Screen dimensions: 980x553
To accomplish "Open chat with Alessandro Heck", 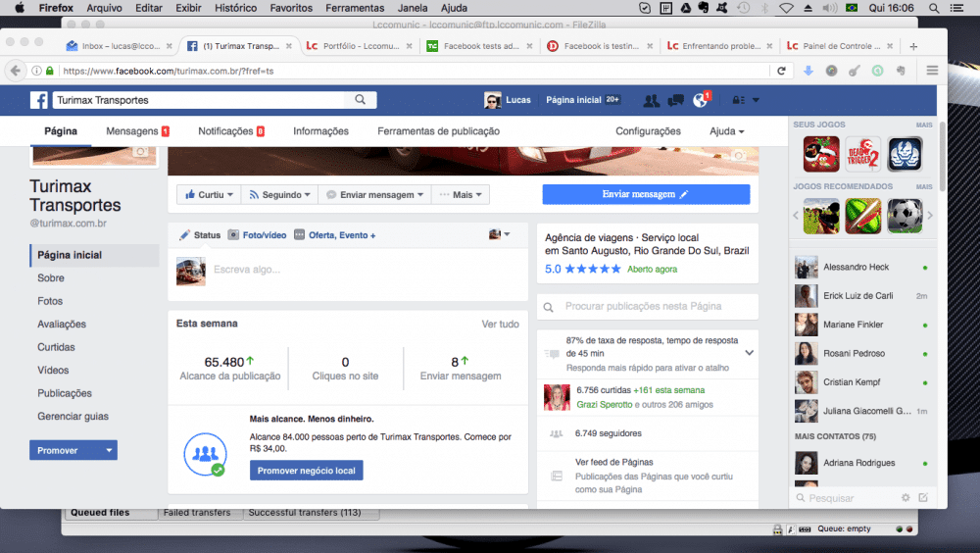I will click(861, 267).
